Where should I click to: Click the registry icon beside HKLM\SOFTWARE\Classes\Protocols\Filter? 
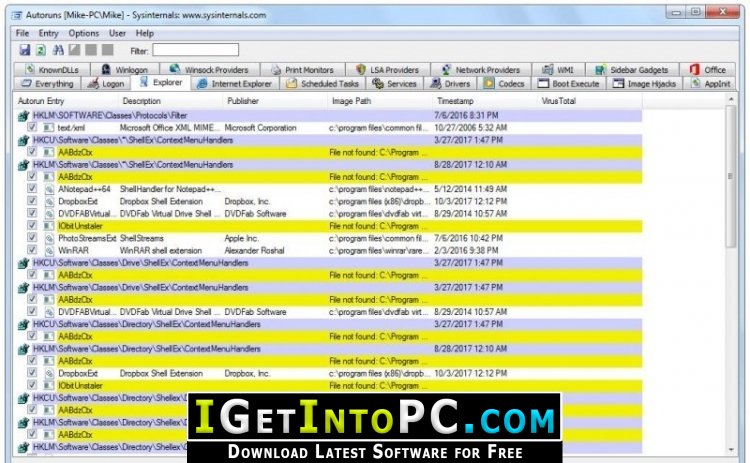(x=24, y=116)
